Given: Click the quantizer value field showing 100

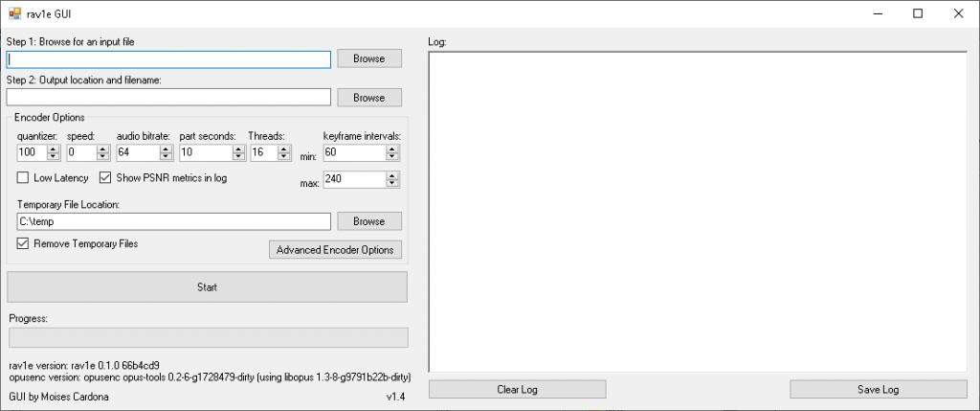Looking at the screenshot, I should 32,152.
